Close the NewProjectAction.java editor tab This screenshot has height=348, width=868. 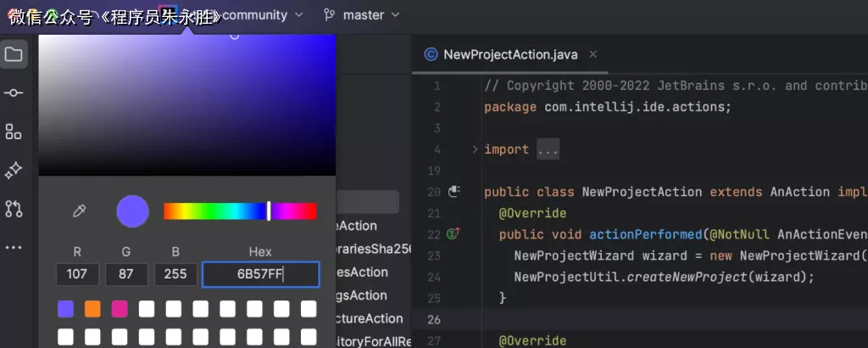point(593,54)
